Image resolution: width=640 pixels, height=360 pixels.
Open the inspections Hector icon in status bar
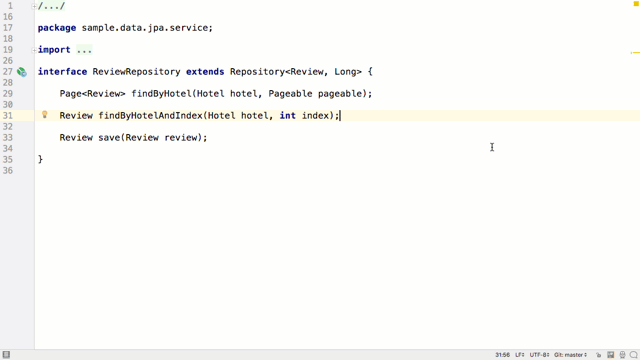point(622,355)
